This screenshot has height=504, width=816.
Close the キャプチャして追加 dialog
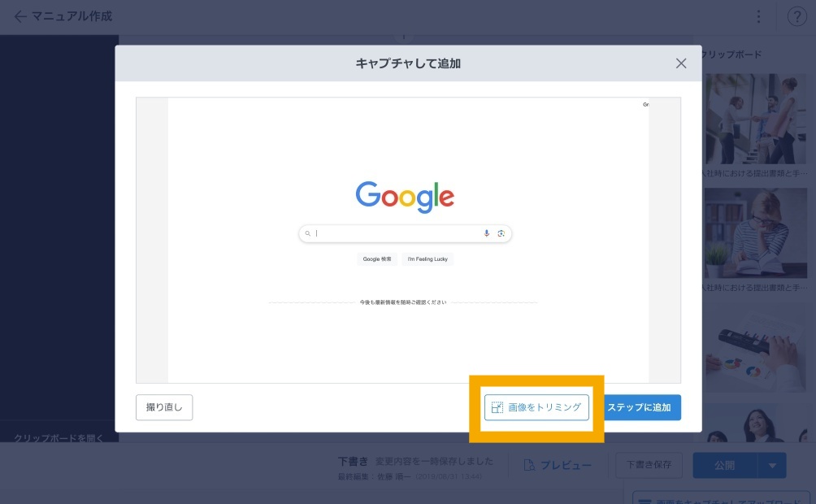pyautogui.click(x=681, y=63)
